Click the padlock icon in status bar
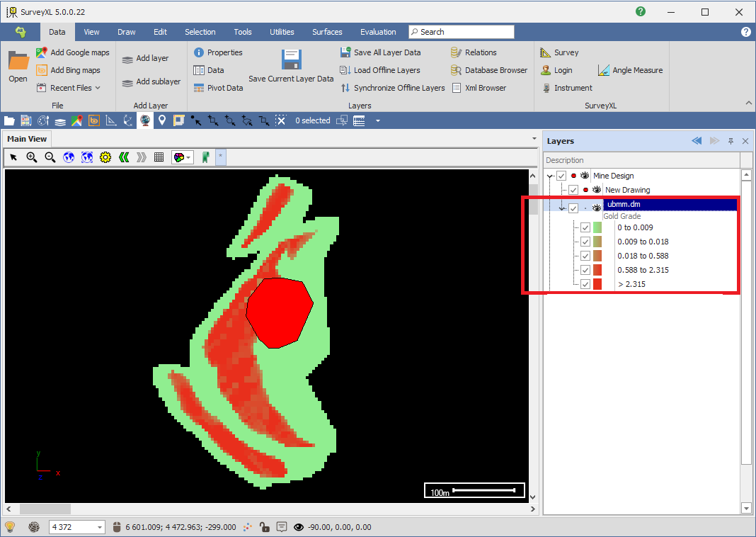 (263, 527)
